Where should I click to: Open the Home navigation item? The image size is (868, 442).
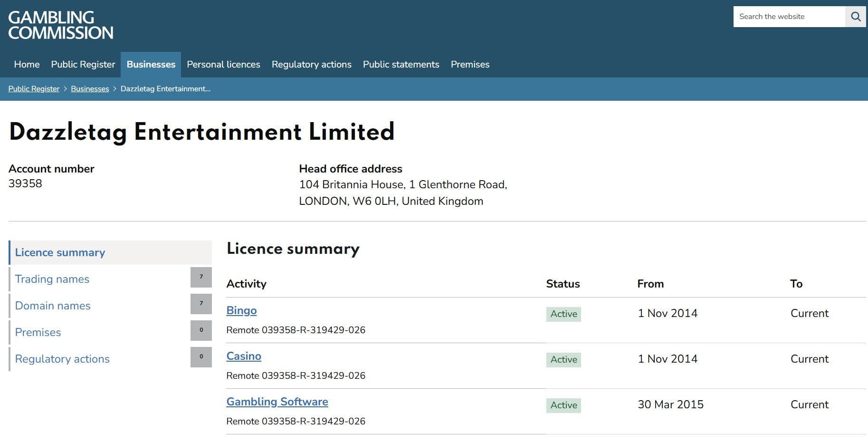click(x=27, y=65)
